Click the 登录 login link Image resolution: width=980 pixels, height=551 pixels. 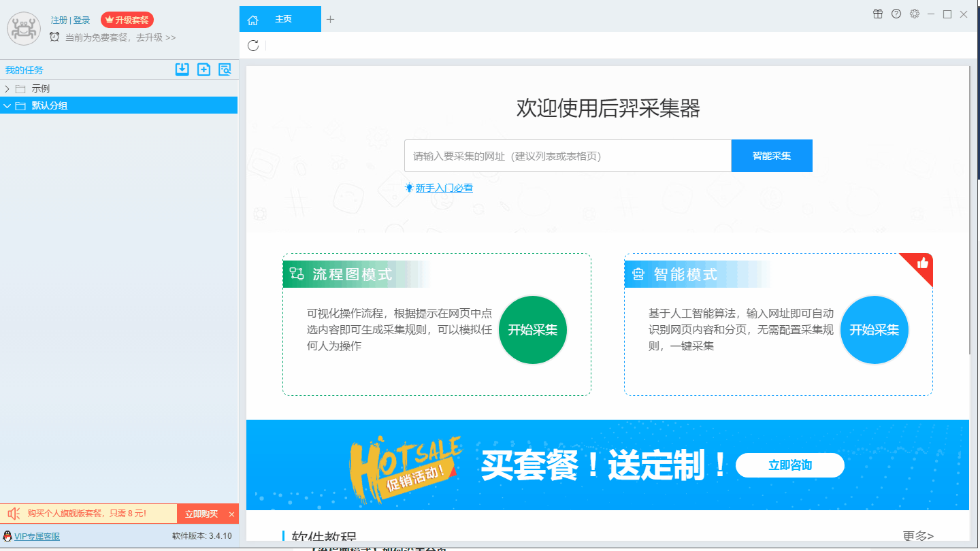pos(82,20)
